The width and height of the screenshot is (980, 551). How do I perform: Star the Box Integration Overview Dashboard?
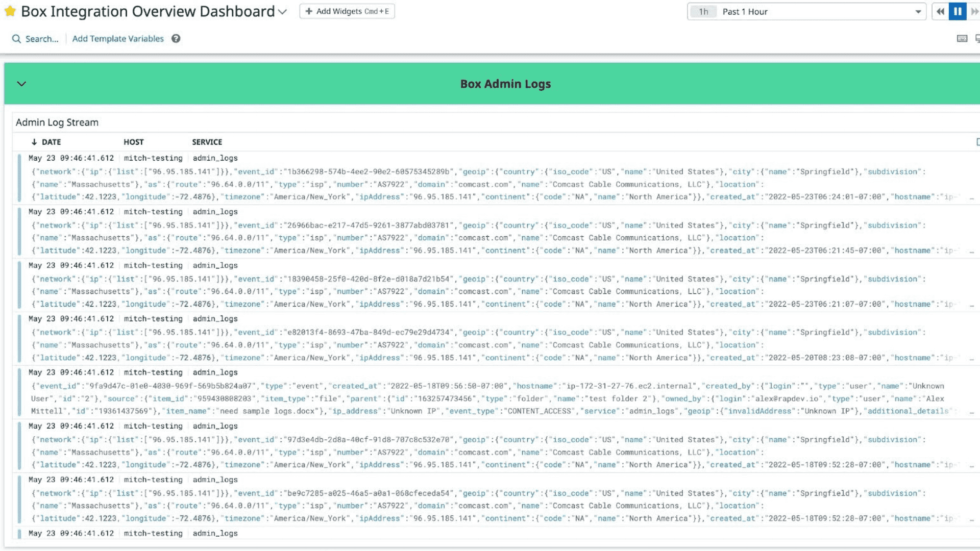point(10,11)
